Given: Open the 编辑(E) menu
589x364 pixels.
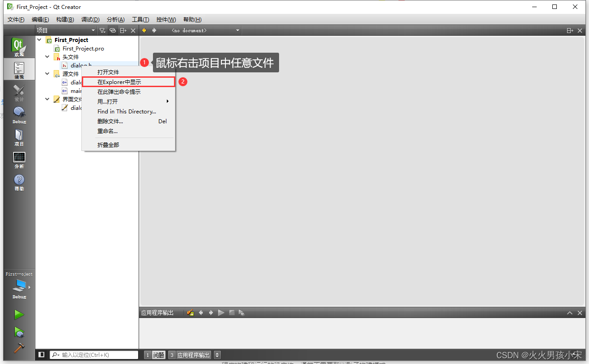Looking at the screenshot, I should pos(40,20).
